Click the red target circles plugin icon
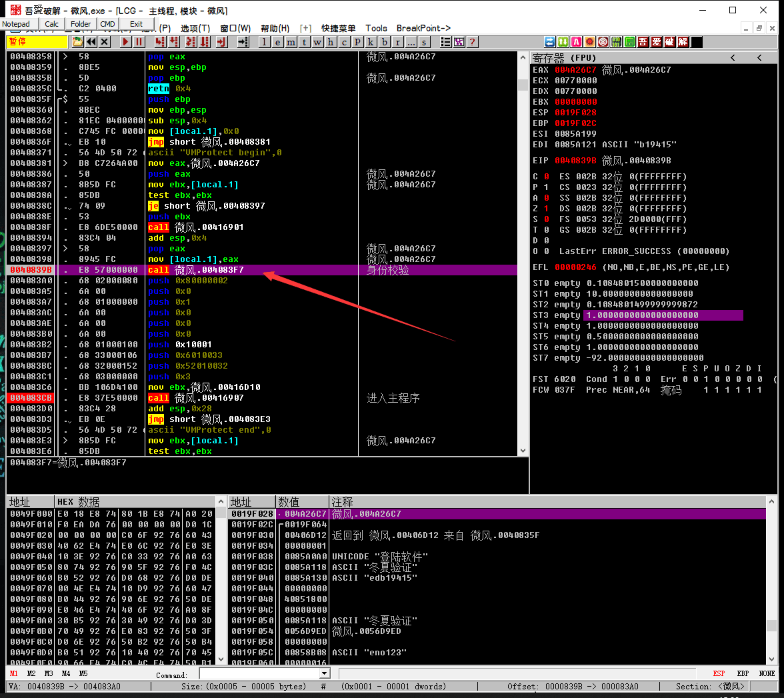 pos(603,42)
